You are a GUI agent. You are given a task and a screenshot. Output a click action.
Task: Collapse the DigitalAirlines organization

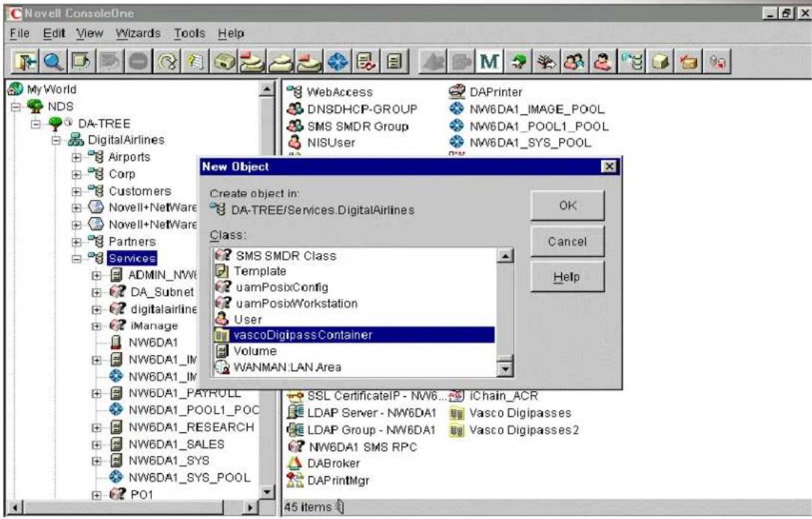click(56, 140)
